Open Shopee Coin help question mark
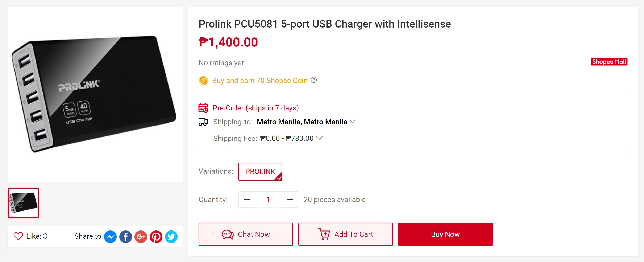 coord(314,80)
